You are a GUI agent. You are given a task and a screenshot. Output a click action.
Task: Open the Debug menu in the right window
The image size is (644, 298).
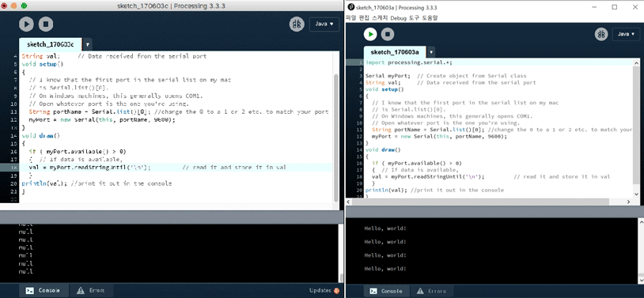pyautogui.click(x=398, y=17)
